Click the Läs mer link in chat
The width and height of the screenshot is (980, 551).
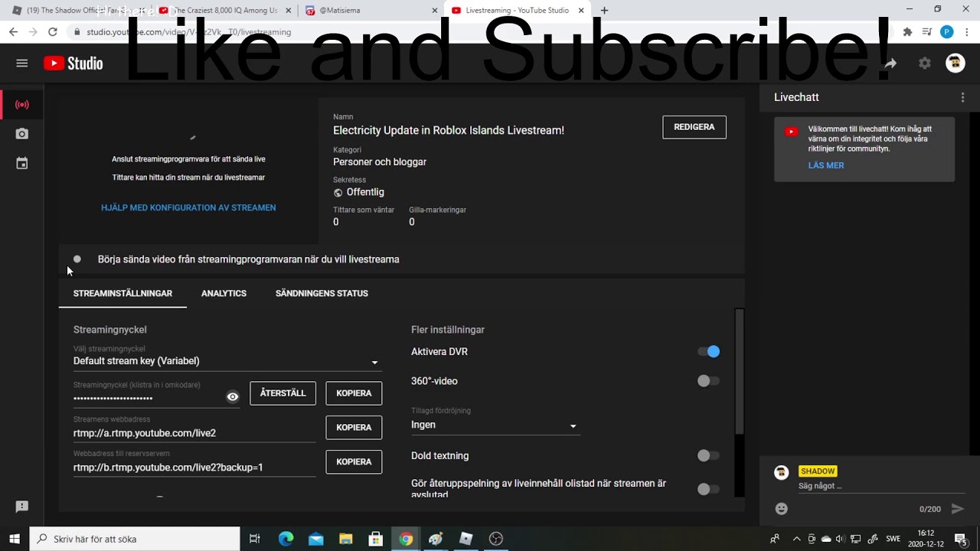coord(826,165)
